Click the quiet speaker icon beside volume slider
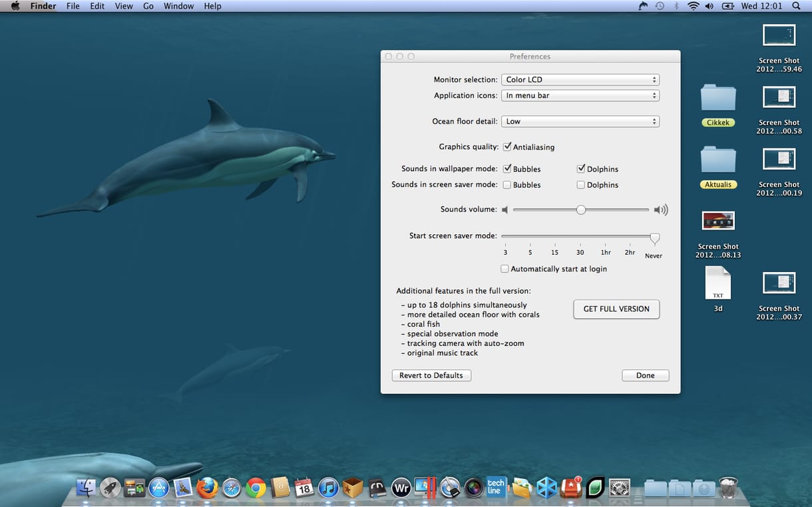812x507 pixels. [x=505, y=210]
